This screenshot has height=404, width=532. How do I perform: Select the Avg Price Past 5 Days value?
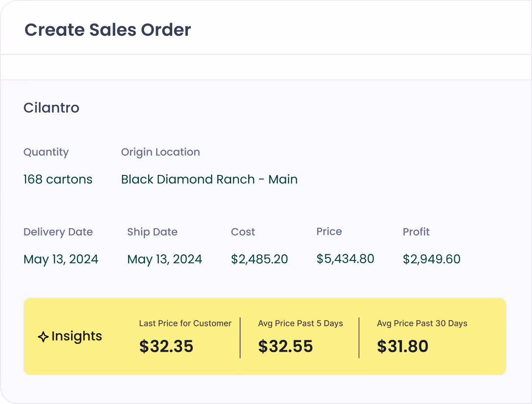[285, 346]
